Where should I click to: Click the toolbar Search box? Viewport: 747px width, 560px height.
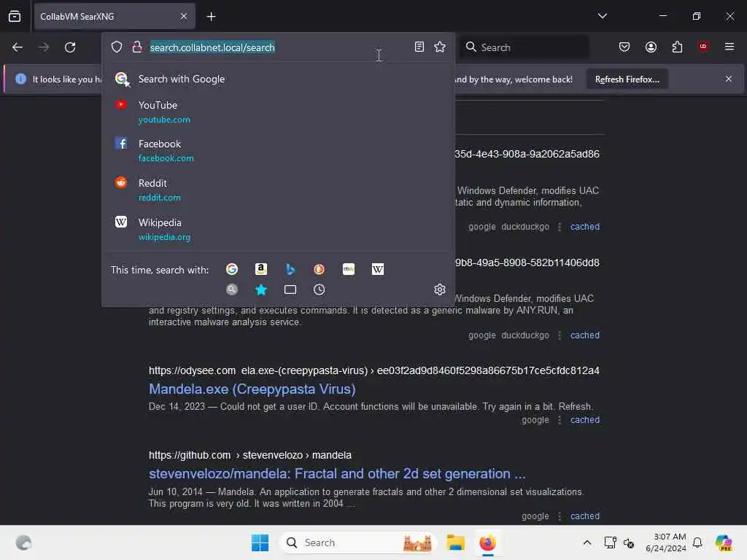(x=524, y=47)
